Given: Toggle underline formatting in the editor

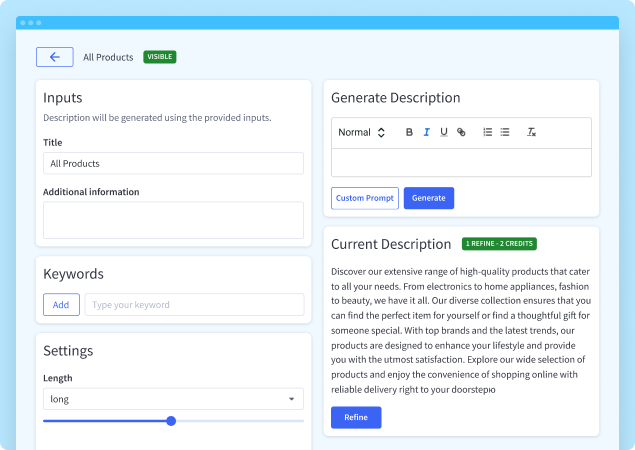Looking at the screenshot, I should coord(443,132).
